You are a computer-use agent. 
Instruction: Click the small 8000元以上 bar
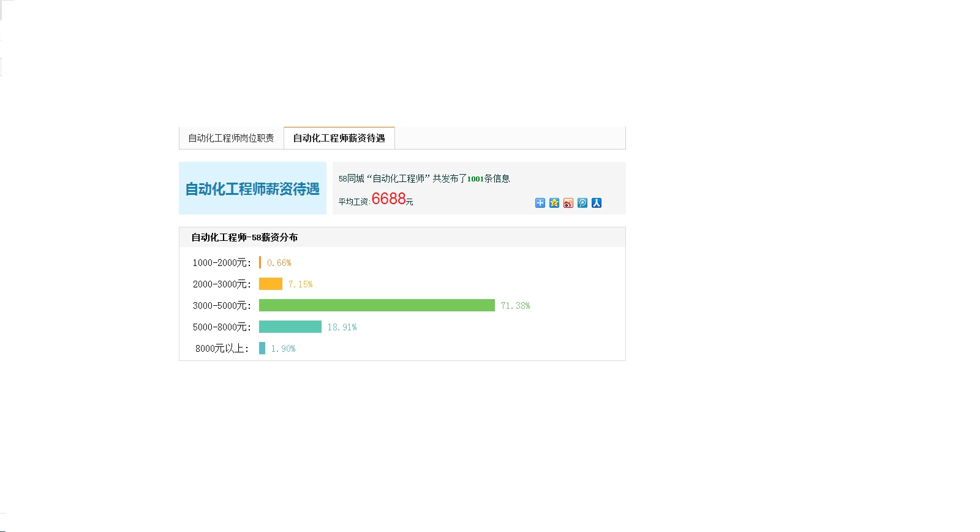(262, 348)
